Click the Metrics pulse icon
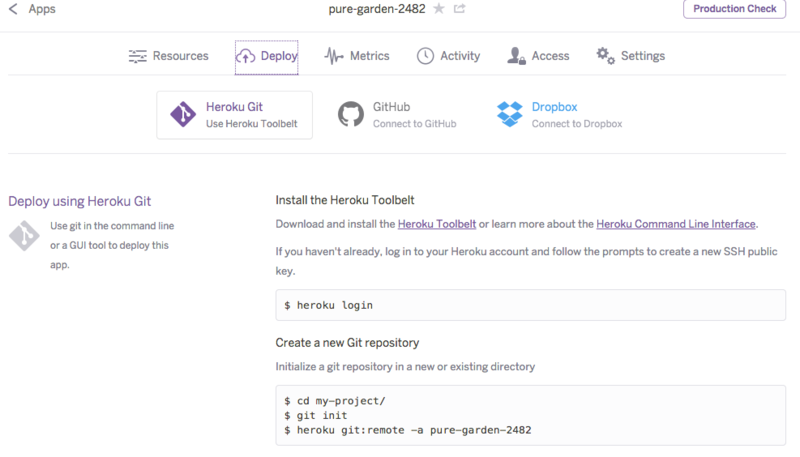The height and width of the screenshot is (457, 800). 334,56
